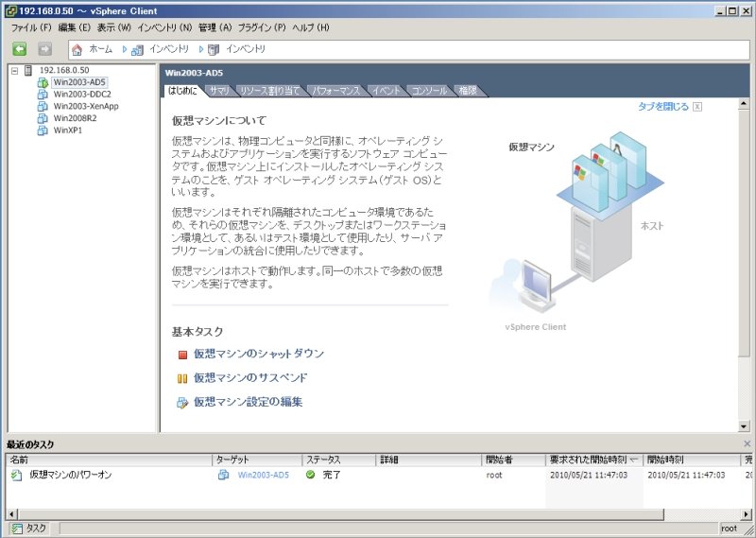Click the green completed status icon
Image resolution: width=756 pixels, height=538 pixels.
pos(311,475)
